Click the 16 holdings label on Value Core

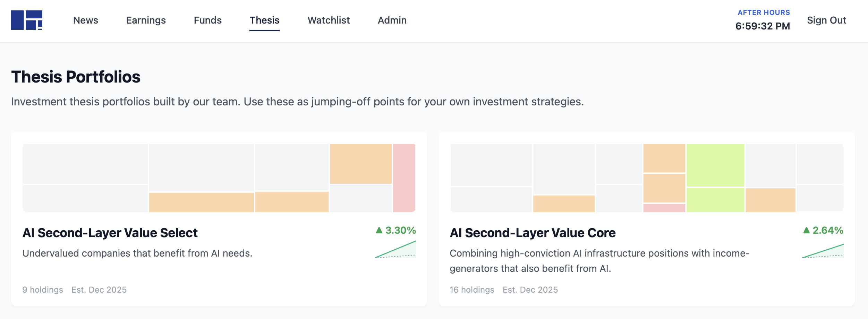tap(471, 290)
